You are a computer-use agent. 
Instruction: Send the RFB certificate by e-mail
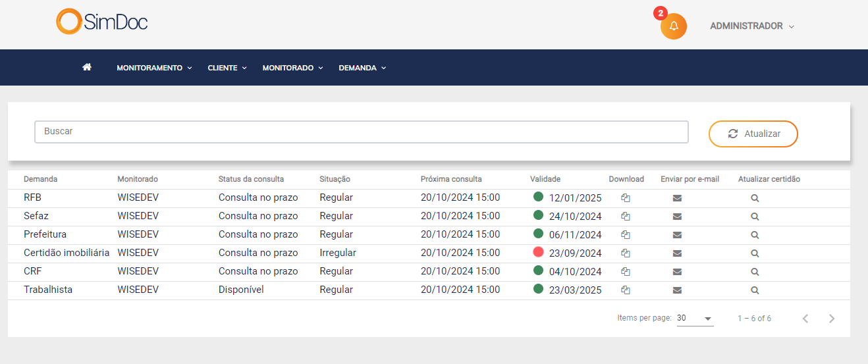677,197
